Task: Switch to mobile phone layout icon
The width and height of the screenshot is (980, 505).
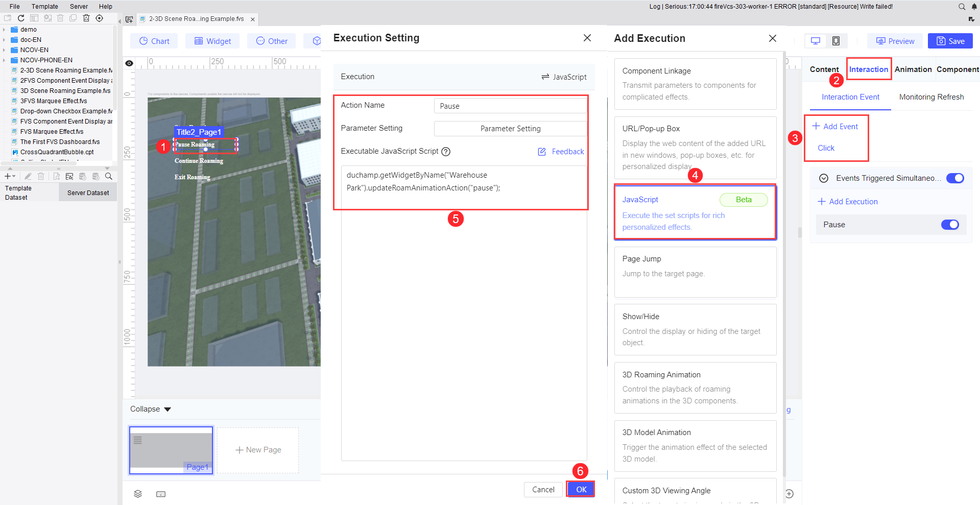Action: [836, 41]
